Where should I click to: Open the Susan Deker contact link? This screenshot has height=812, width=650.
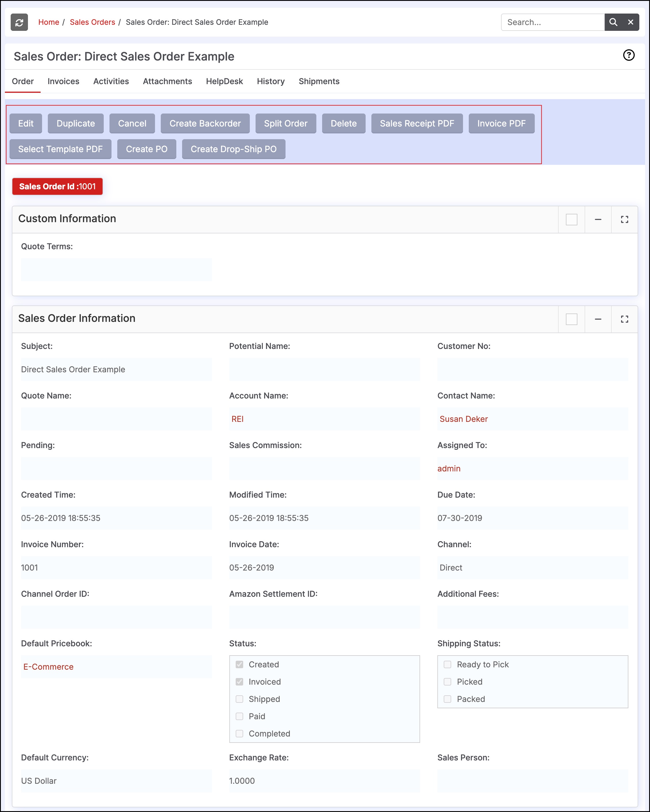(x=464, y=419)
